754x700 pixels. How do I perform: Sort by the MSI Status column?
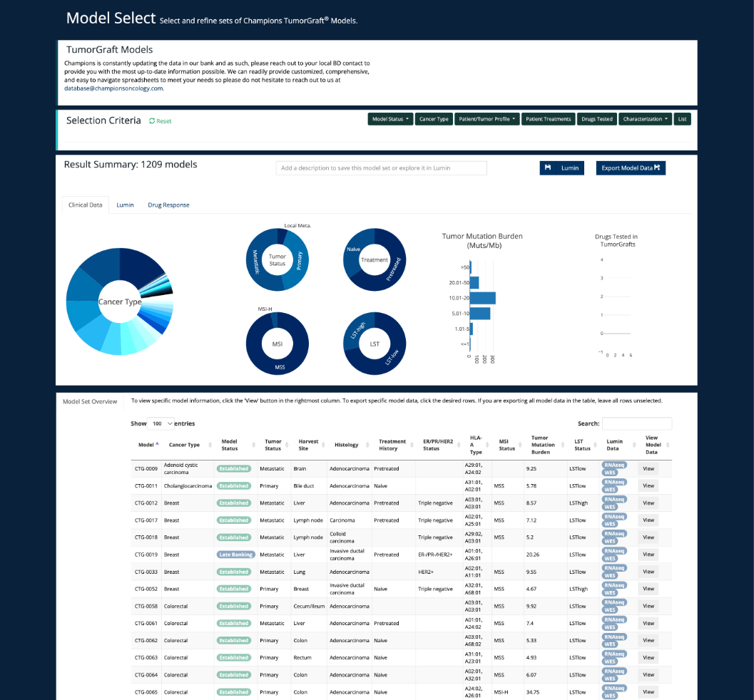coord(508,445)
